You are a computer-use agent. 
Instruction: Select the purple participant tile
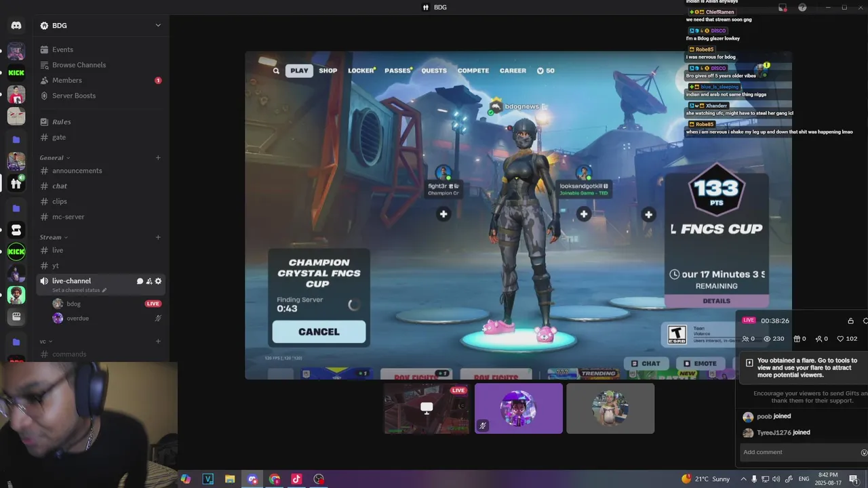click(x=519, y=408)
